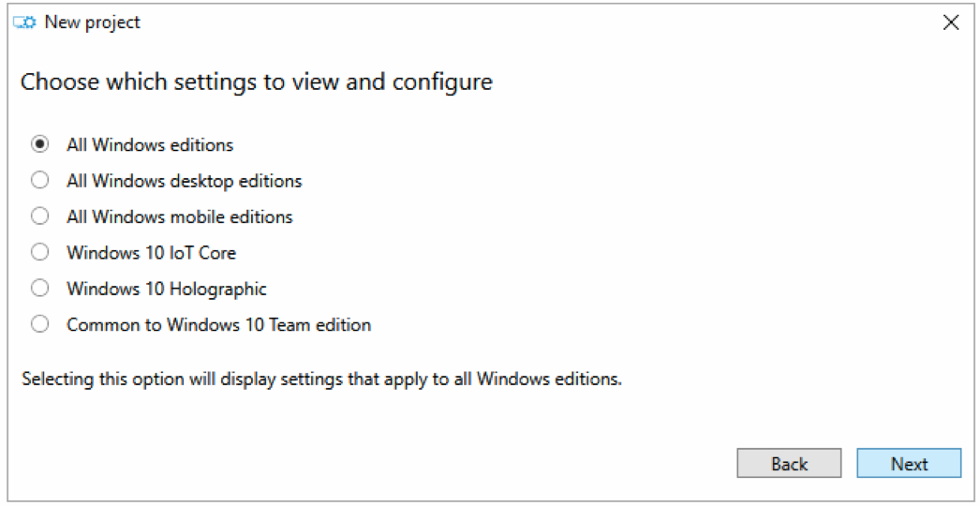This screenshot has width=980, height=506.
Task: Click the "All Windows editions" label text
Action: [150, 144]
